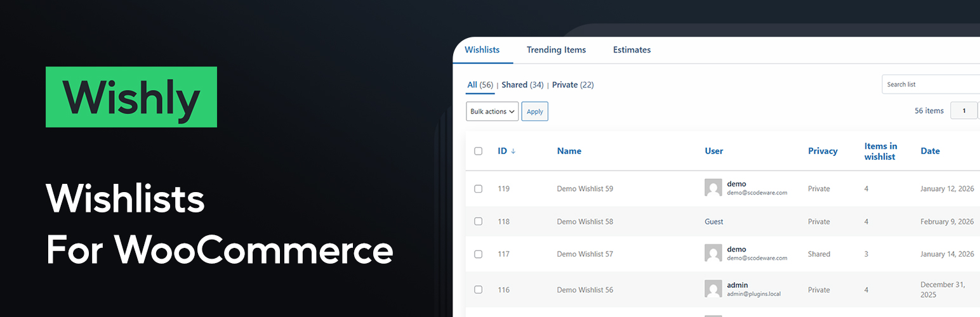Open Demo Wishlist 57
This screenshot has width=980, height=317.
585,254
